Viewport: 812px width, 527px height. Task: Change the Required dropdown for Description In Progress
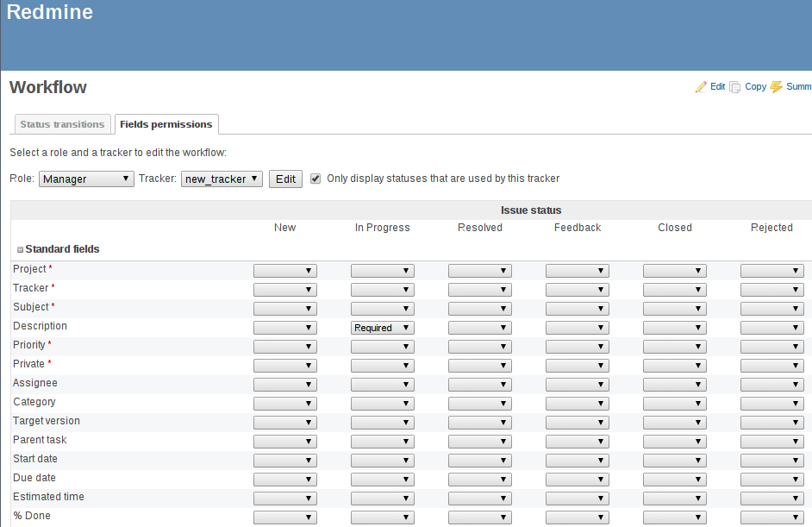click(382, 327)
